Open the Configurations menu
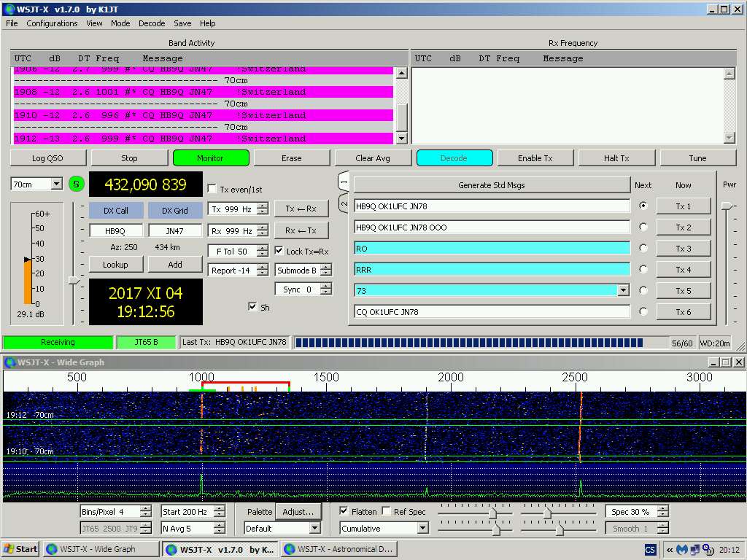The height and width of the screenshot is (560, 747). tap(52, 23)
